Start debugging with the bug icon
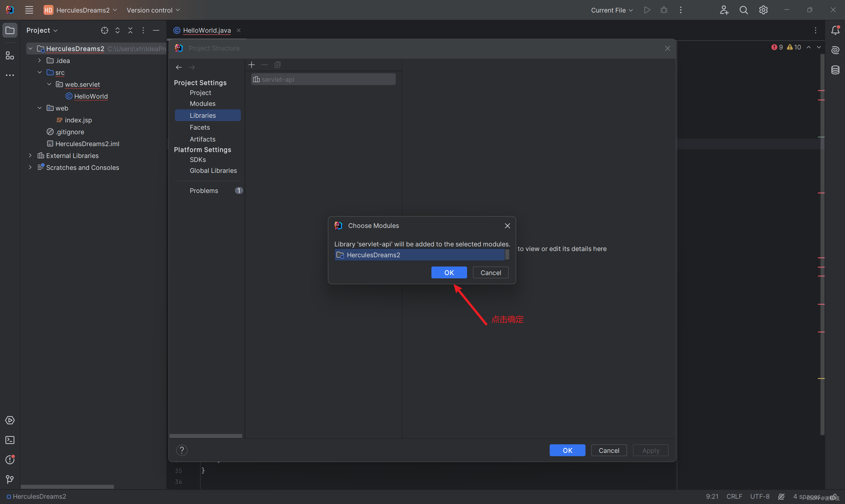 click(663, 10)
